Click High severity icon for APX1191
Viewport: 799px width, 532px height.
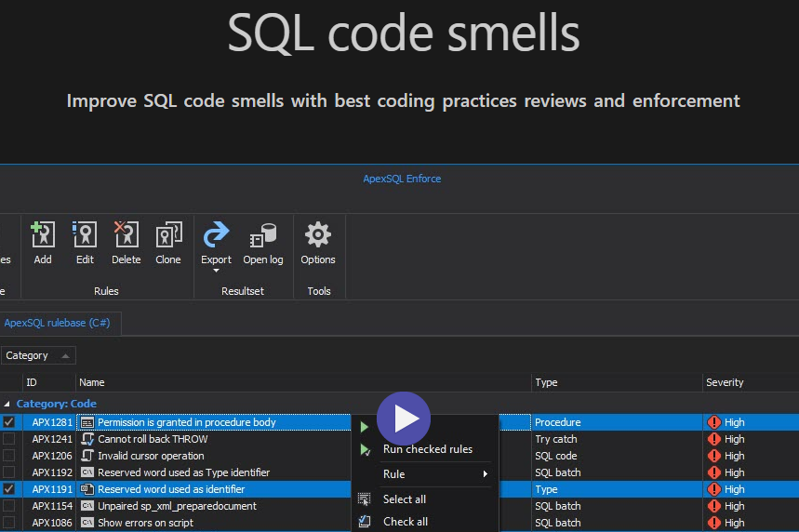[714, 489]
